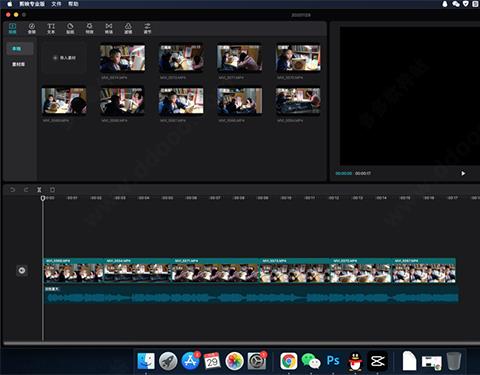Open Google Chrome from the Dock
This screenshot has width=480, height=375.
[x=289, y=361]
